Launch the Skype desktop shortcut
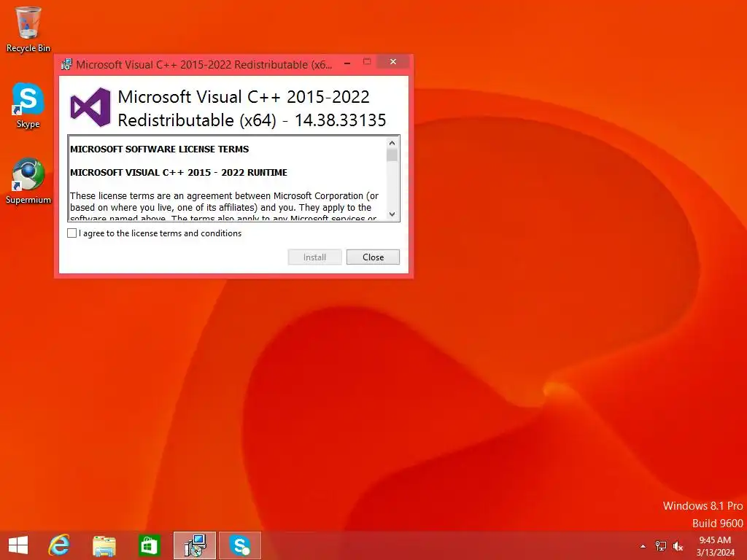This screenshot has width=747, height=560. (28, 105)
